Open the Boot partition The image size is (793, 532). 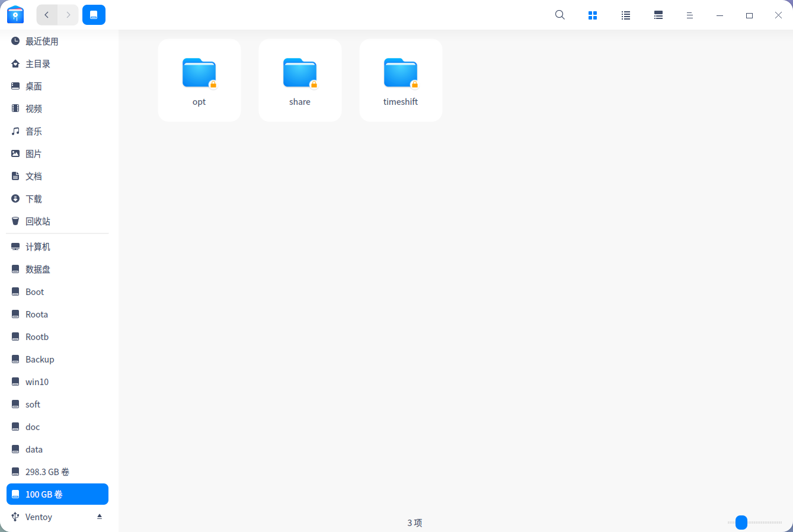57,292
